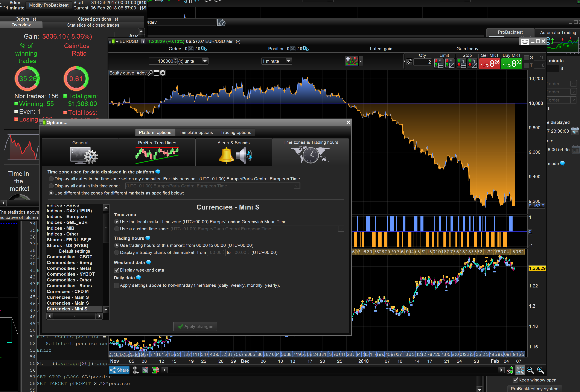
Task: Select Use trading hours of this market
Action: pyautogui.click(x=117, y=245)
